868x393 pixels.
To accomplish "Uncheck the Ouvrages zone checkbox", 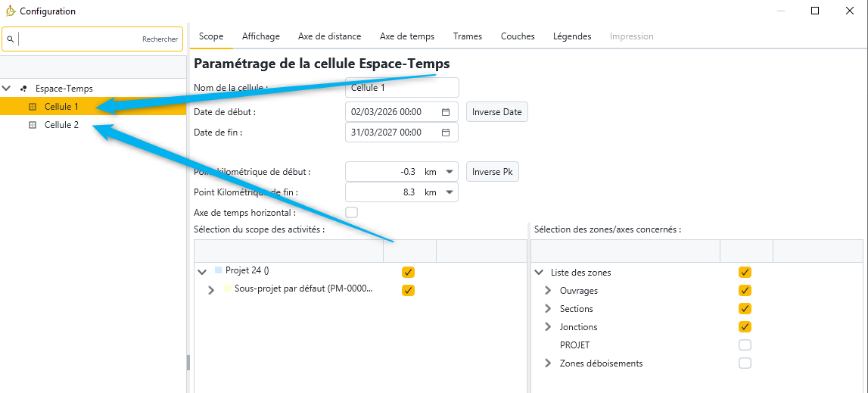I will (745, 291).
